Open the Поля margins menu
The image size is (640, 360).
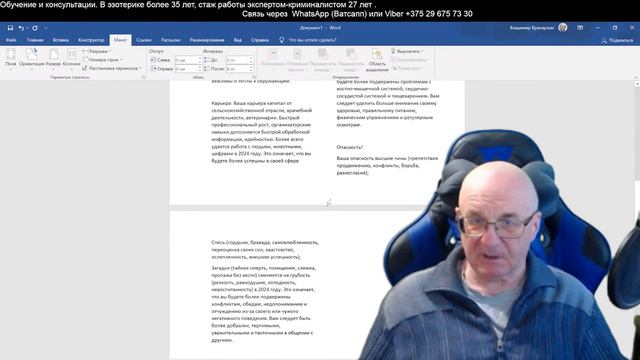tap(11, 59)
